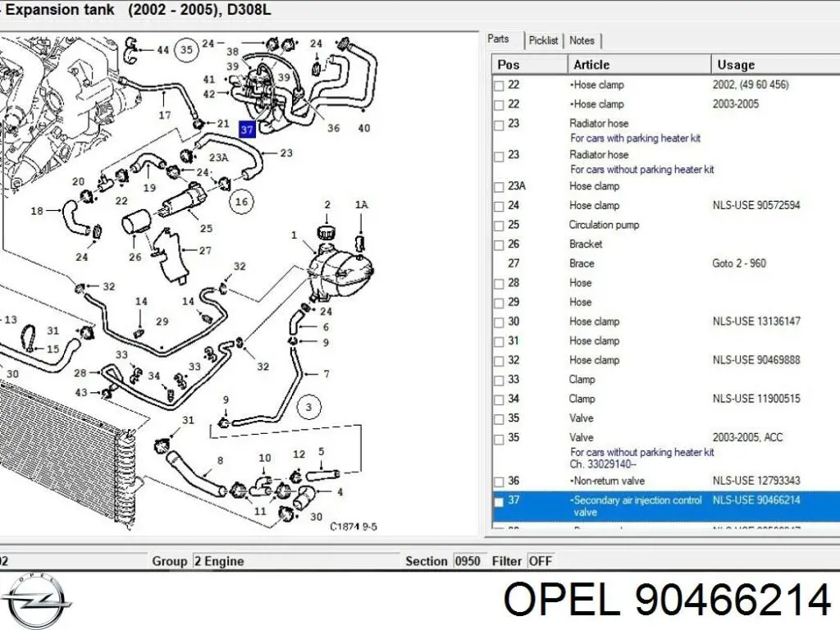The image size is (840, 630).
Task: Click NLS-USE 90466214 usage text
Action: [756, 500]
